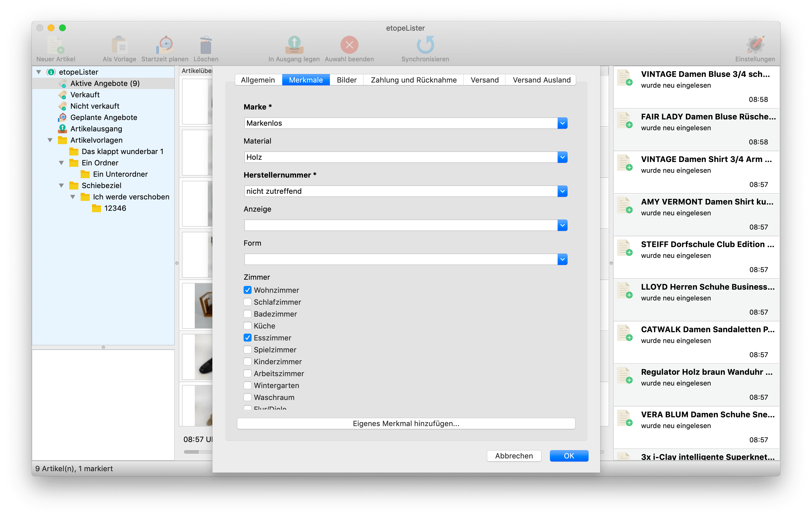
Task: Click document icon of VINTAGE Damen Bluse entry
Action: coord(625,77)
